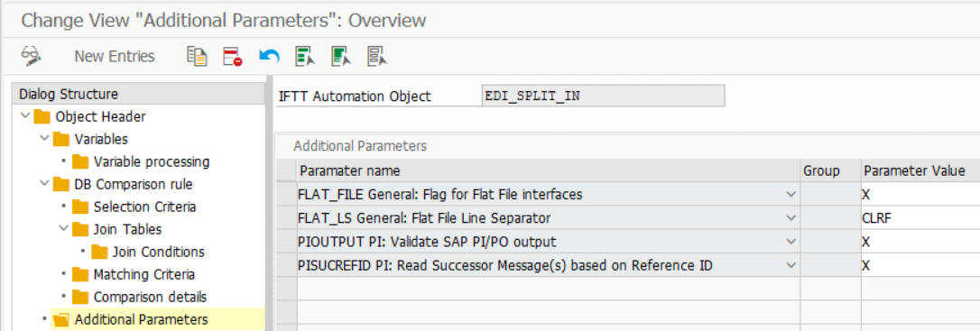Click the CLRF parameter value field
980x331 pixels.
tap(920, 218)
